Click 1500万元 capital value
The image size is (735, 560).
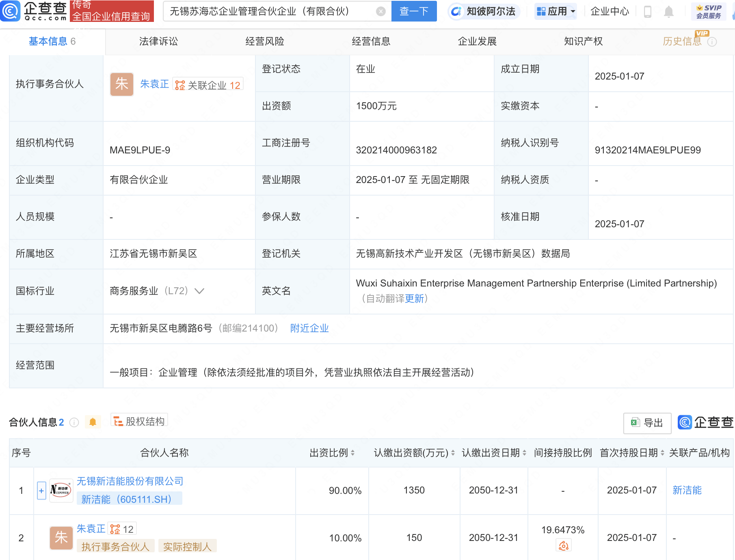coord(376,106)
